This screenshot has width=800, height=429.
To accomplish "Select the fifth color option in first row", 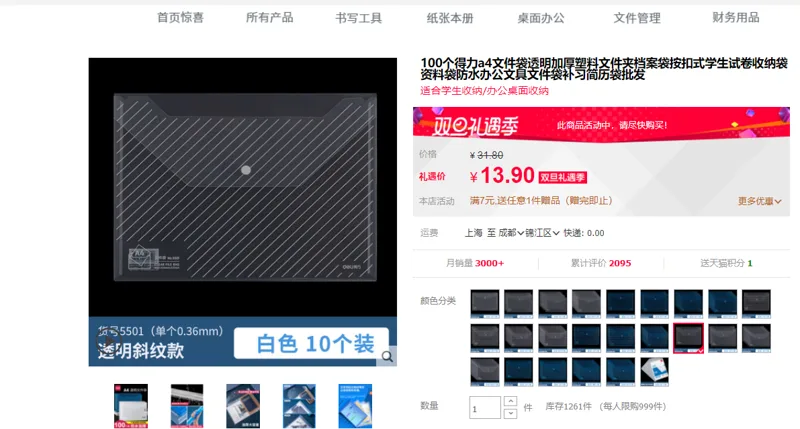I will pos(620,304).
